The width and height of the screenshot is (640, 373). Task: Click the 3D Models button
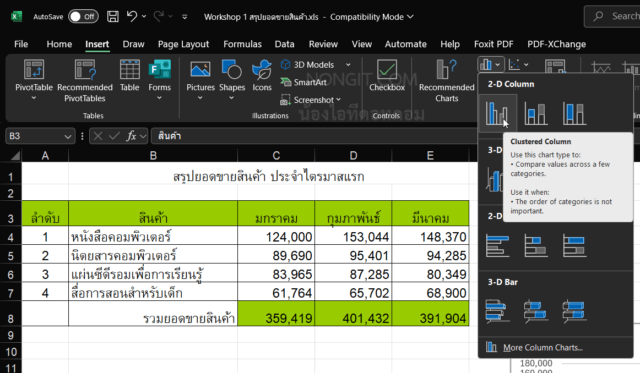tap(308, 65)
